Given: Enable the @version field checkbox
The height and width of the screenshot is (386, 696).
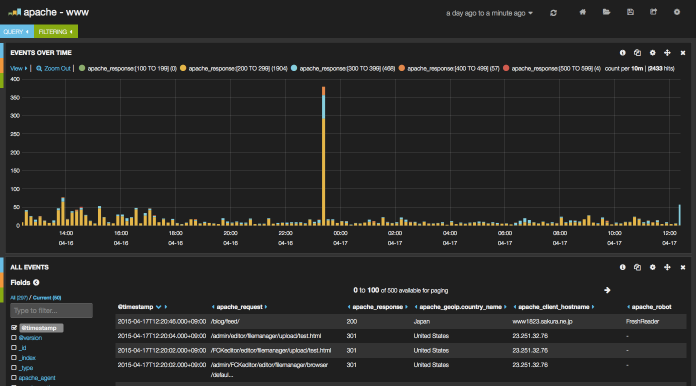Looking at the screenshot, I should [14, 338].
